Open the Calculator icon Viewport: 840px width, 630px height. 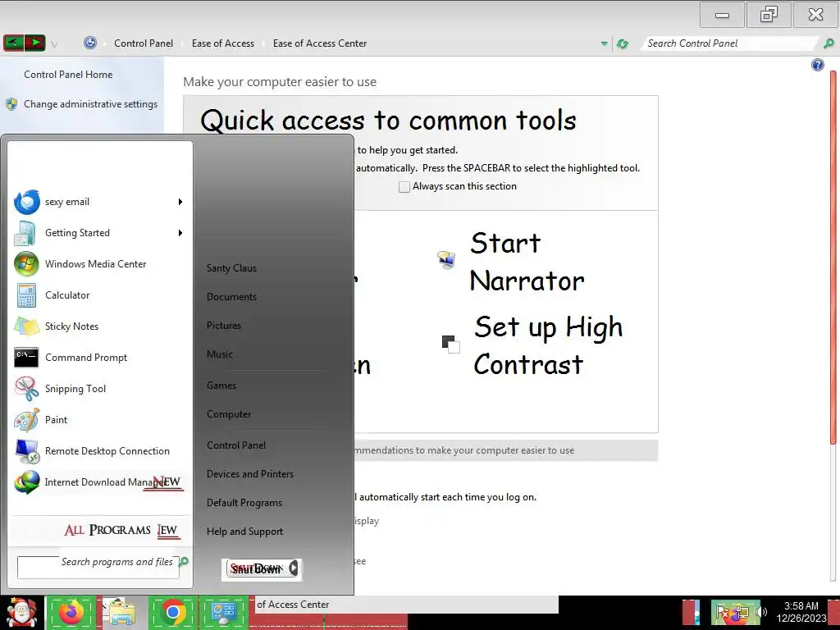pos(26,295)
